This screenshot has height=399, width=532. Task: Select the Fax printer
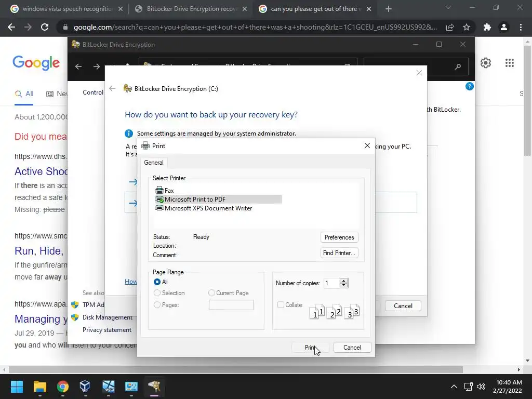[x=165, y=190]
